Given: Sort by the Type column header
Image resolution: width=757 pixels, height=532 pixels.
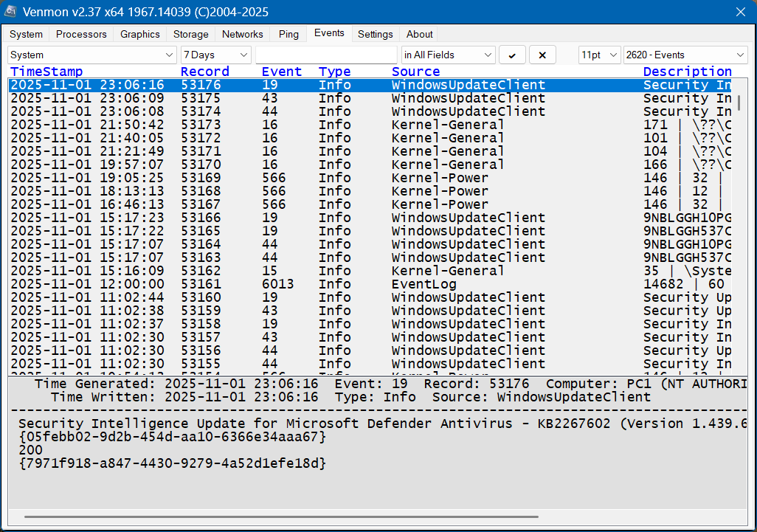Looking at the screenshot, I should click(x=334, y=72).
